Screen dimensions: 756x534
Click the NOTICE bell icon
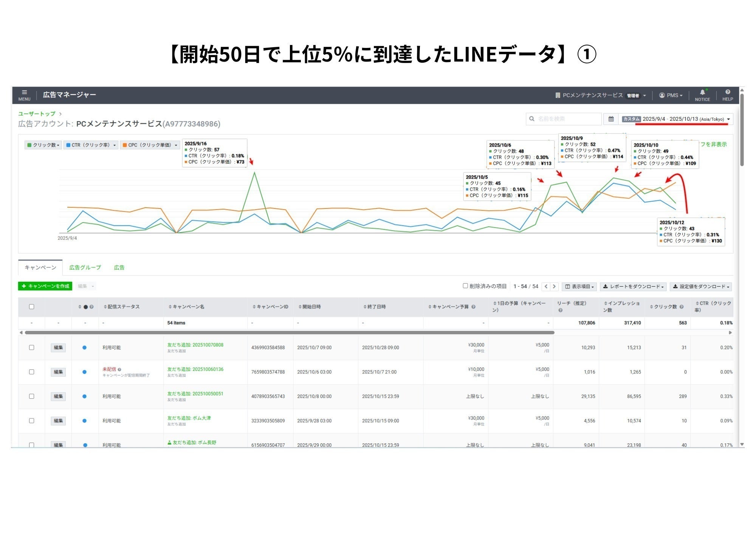tap(702, 93)
